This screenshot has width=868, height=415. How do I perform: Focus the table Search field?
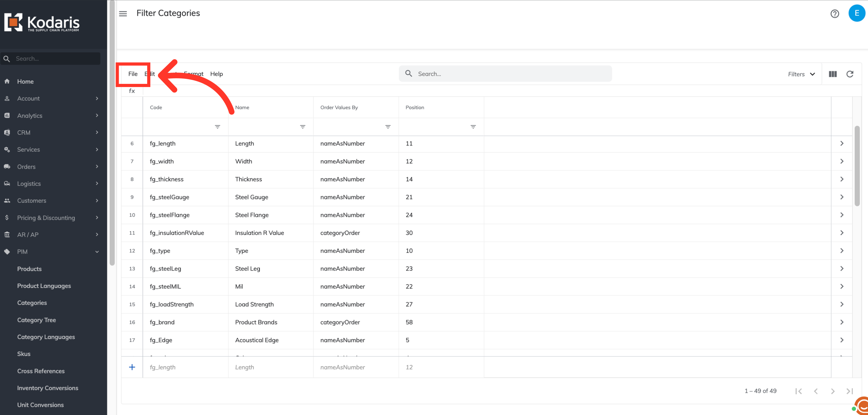pyautogui.click(x=506, y=74)
